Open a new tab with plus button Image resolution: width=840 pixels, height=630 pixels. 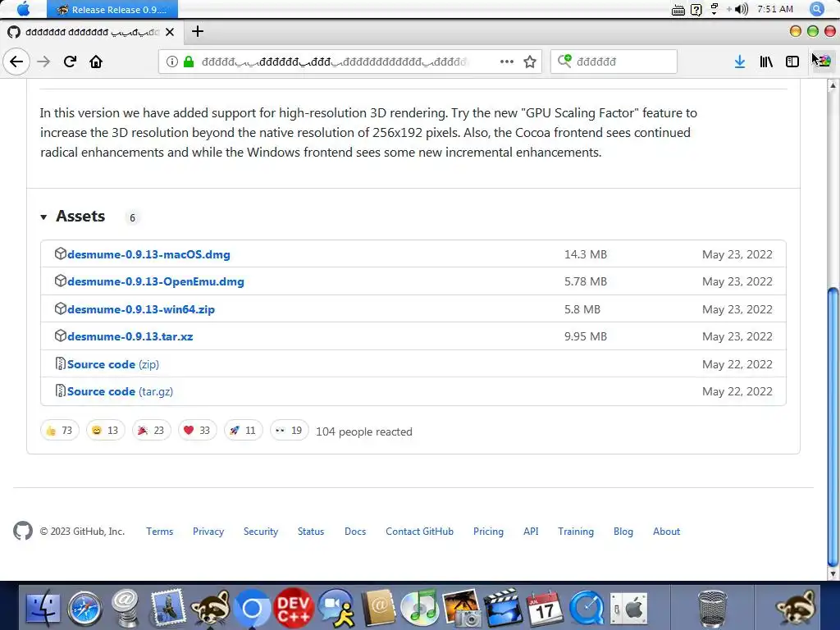[198, 32]
